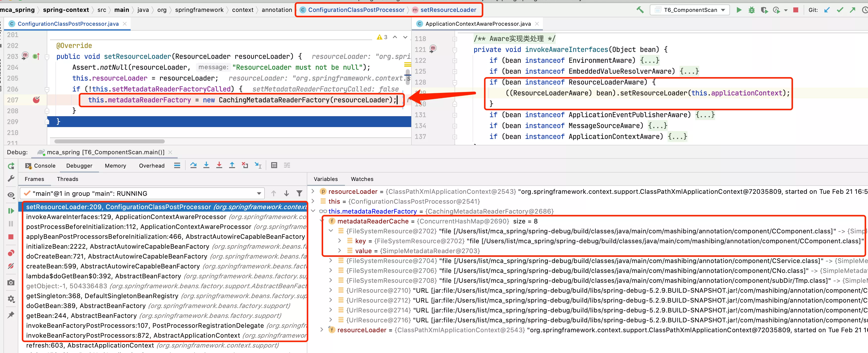The image size is (868, 353).
Task: Click the Build project hammer icon
Action: click(640, 10)
